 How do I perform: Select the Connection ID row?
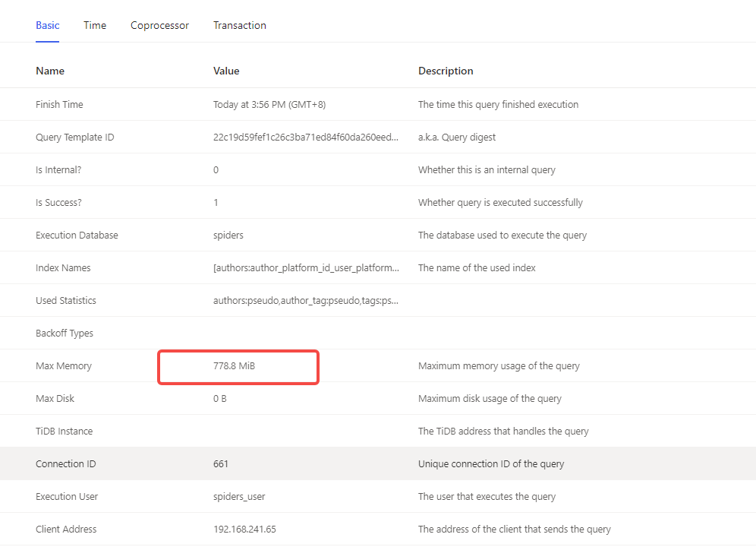tap(378, 463)
